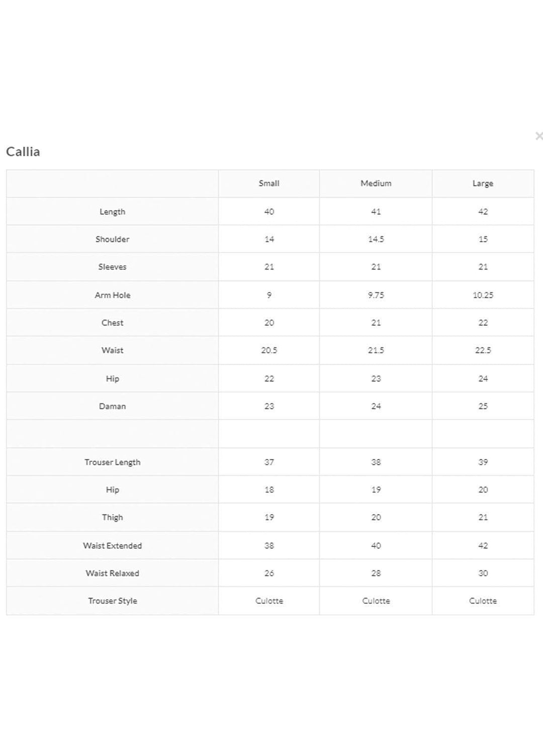Screen dimensions: 543x756
Task: Click the Trouser Style row label
Action: pos(112,601)
